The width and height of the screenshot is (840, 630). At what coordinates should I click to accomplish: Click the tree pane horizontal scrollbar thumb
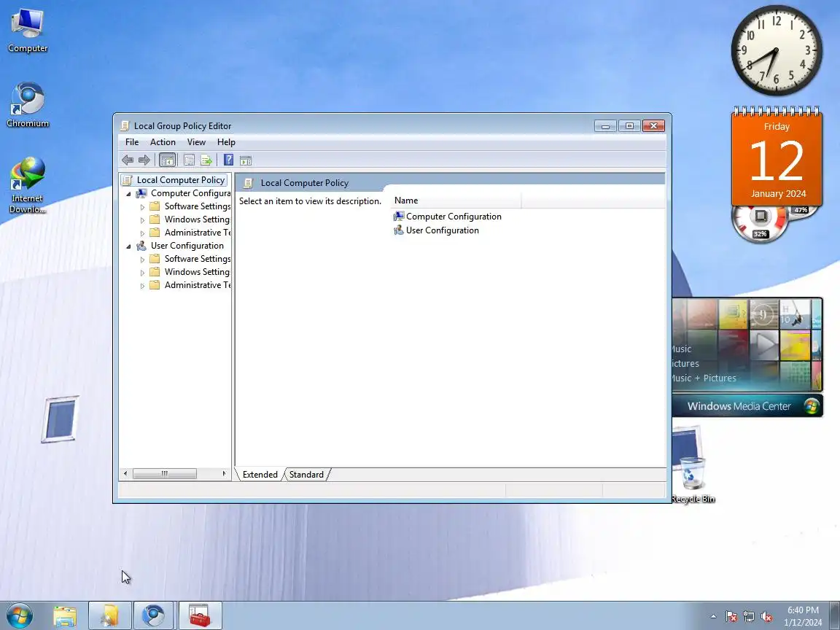pos(165,473)
